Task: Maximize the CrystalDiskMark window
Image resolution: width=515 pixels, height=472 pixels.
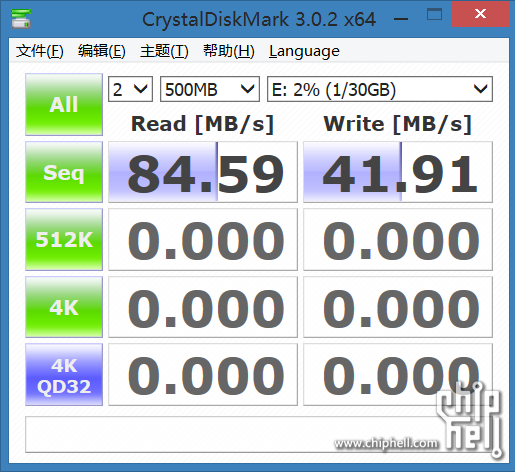Action: (x=434, y=15)
